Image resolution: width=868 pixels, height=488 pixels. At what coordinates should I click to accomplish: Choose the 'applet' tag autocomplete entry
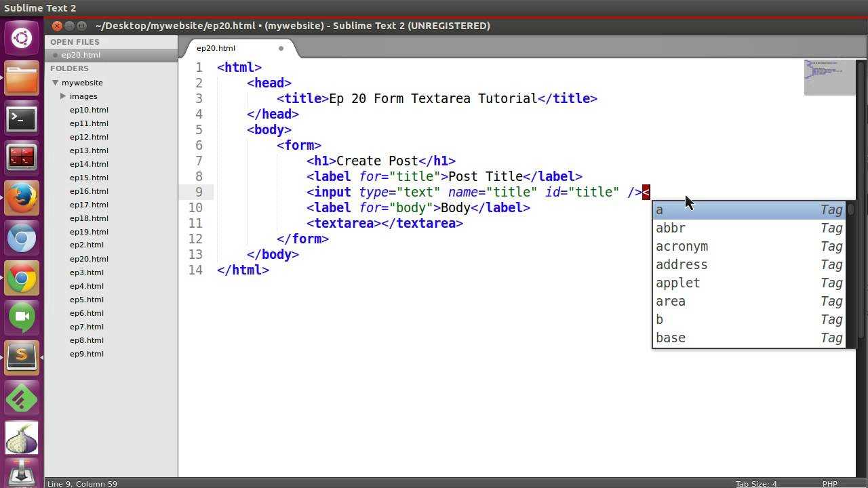[749, 283]
